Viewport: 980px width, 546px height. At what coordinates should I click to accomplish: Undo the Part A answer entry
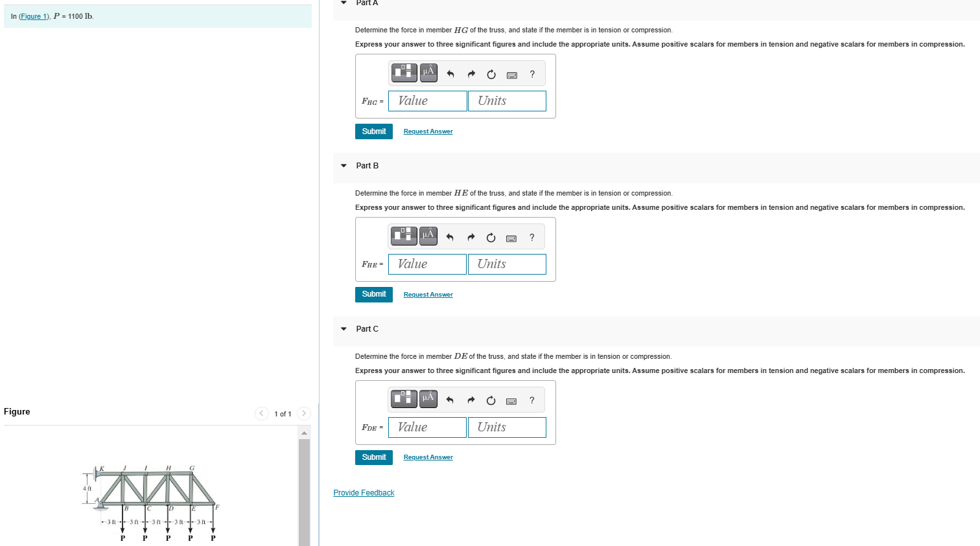450,74
